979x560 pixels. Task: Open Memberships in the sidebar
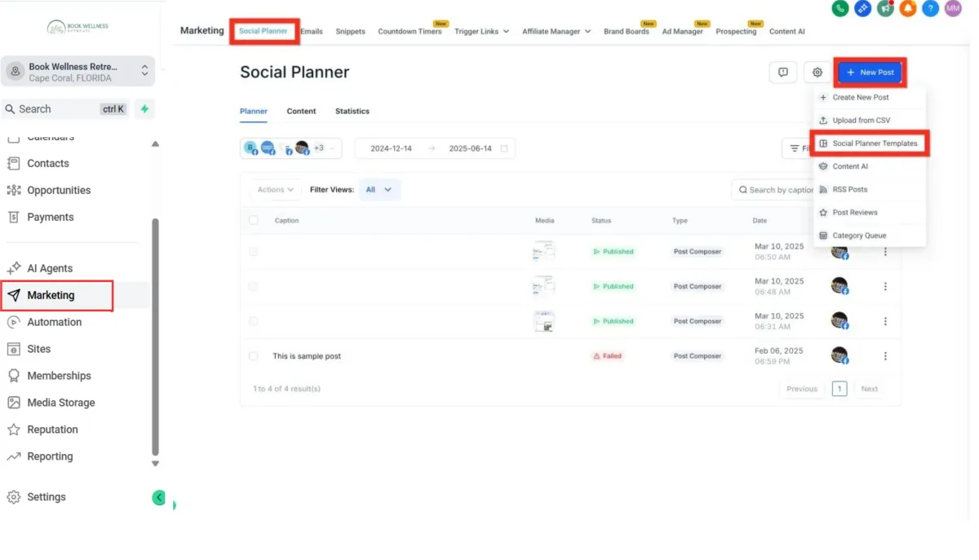click(59, 376)
